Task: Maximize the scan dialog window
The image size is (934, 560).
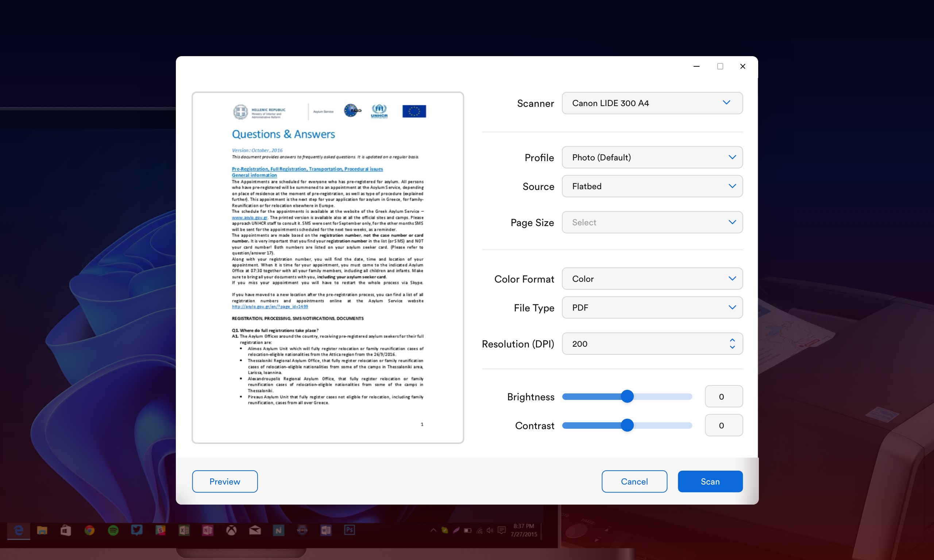Action: 720,66
